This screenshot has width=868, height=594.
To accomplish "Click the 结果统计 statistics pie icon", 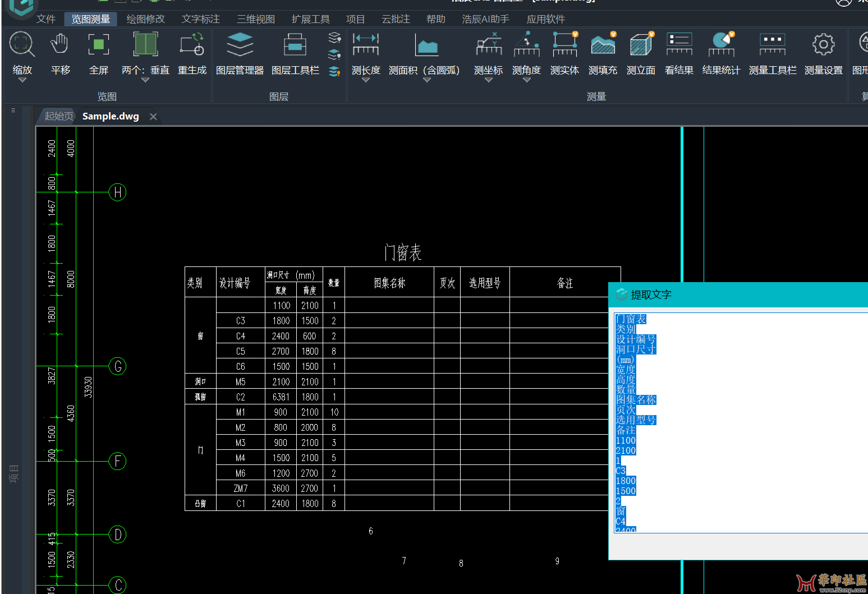I will point(721,45).
